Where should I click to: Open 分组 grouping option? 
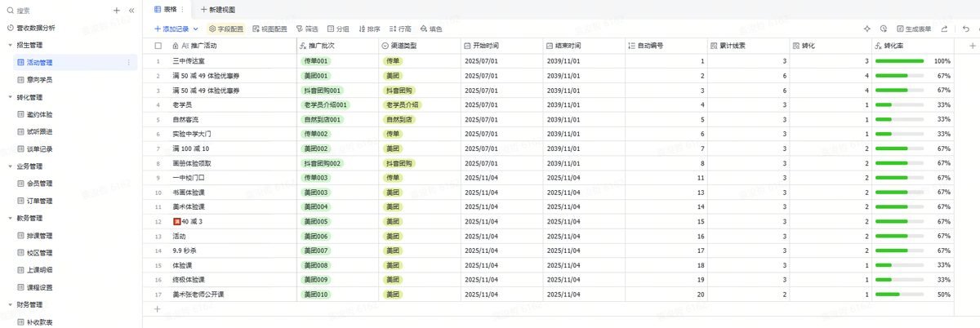pos(338,29)
